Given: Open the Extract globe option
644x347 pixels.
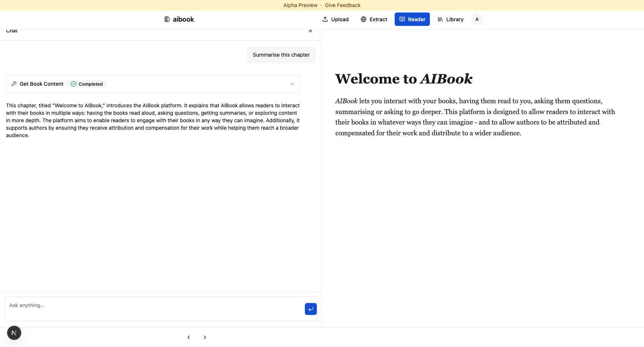Looking at the screenshot, I should pyautogui.click(x=374, y=19).
